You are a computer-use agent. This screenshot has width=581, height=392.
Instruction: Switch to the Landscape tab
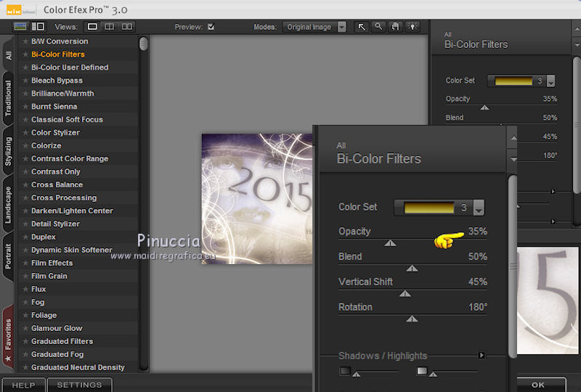[x=8, y=205]
